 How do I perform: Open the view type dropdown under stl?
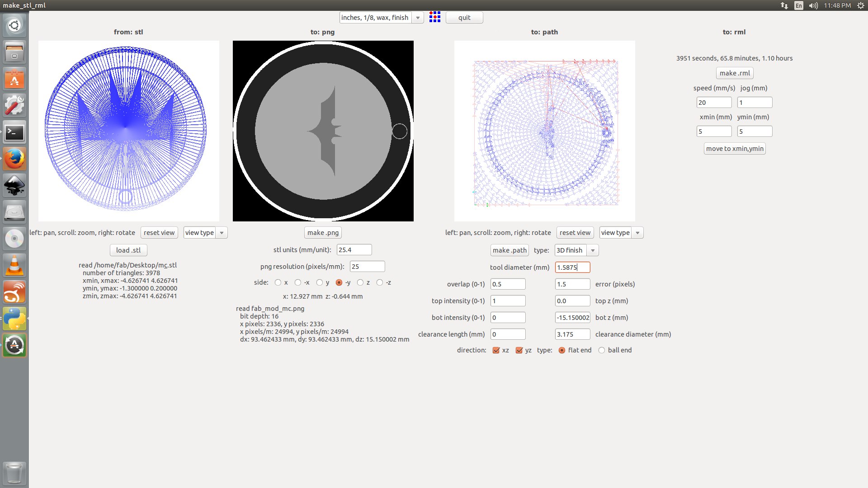(221, 233)
